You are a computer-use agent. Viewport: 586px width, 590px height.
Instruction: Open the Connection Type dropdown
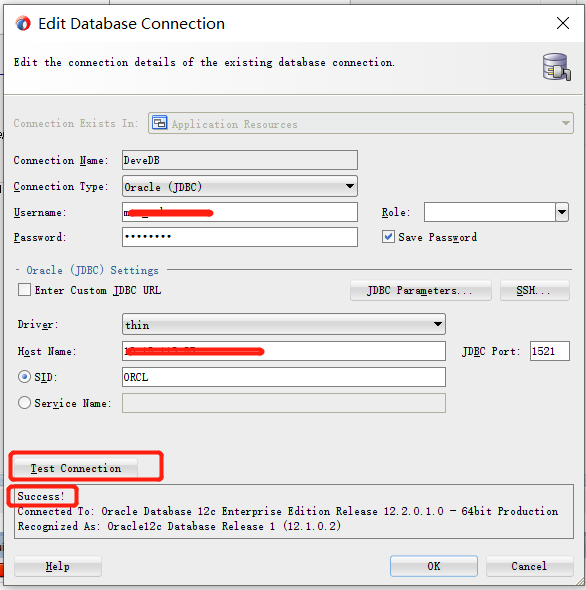[240, 186]
